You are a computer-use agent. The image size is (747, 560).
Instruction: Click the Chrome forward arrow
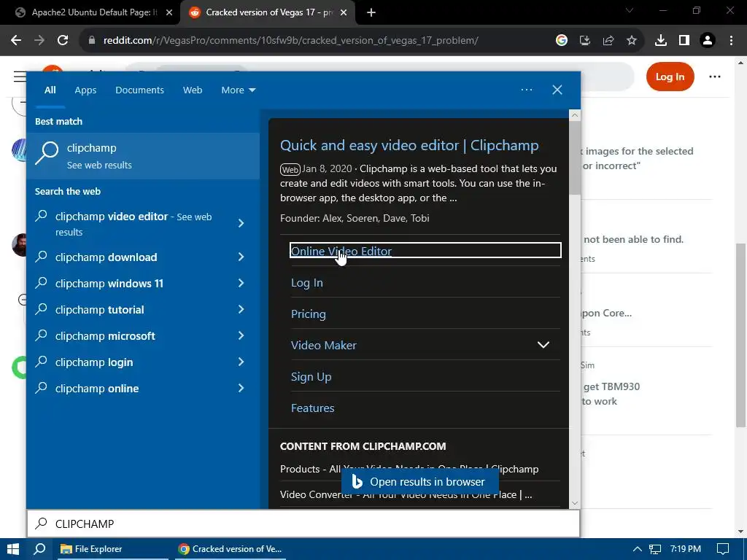[x=39, y=41]
